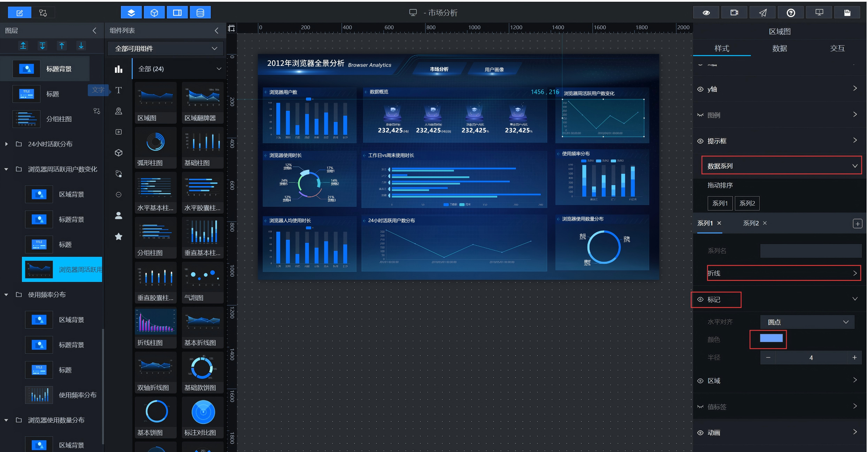Toggle 图例 visibility eye
This screenshot has width=868, height=452.
pyautogui.click(x=700, y=115)
